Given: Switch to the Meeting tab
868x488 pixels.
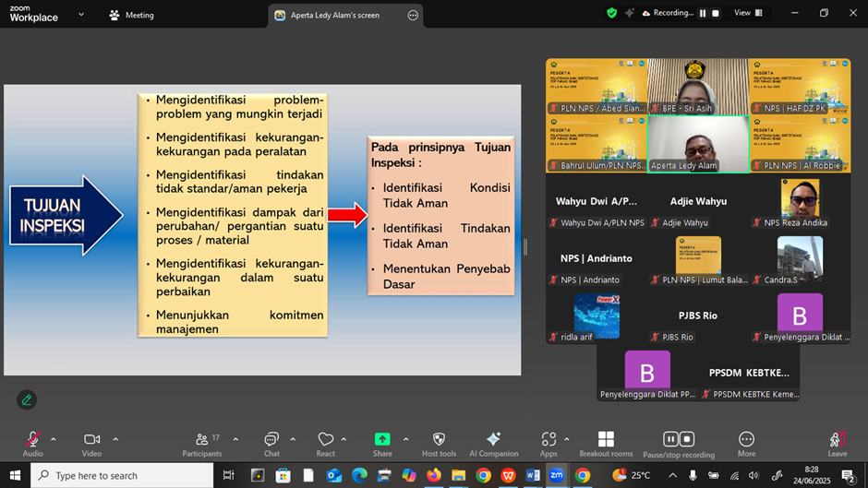Looking at the screenshot, I should [x=131, y=15].
